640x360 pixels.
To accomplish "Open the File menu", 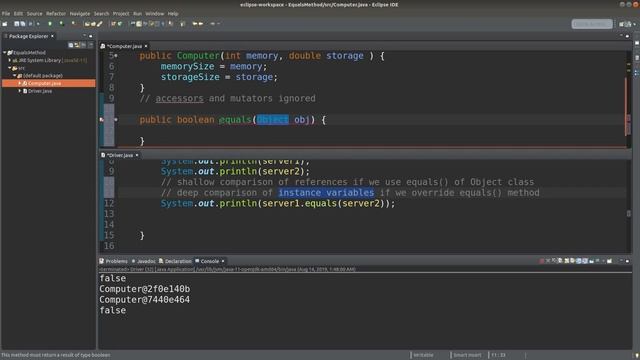I will tap(6, 13).
